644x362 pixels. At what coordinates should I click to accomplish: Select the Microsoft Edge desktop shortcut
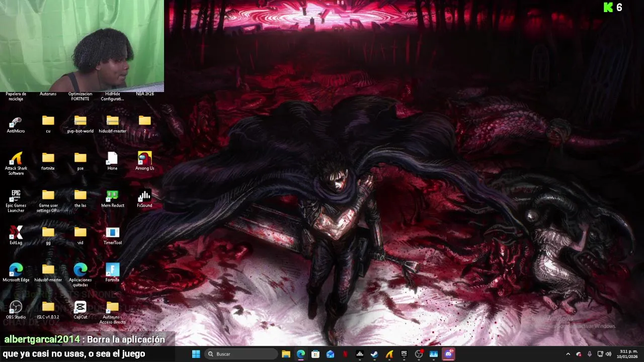[x=16, y=273]
